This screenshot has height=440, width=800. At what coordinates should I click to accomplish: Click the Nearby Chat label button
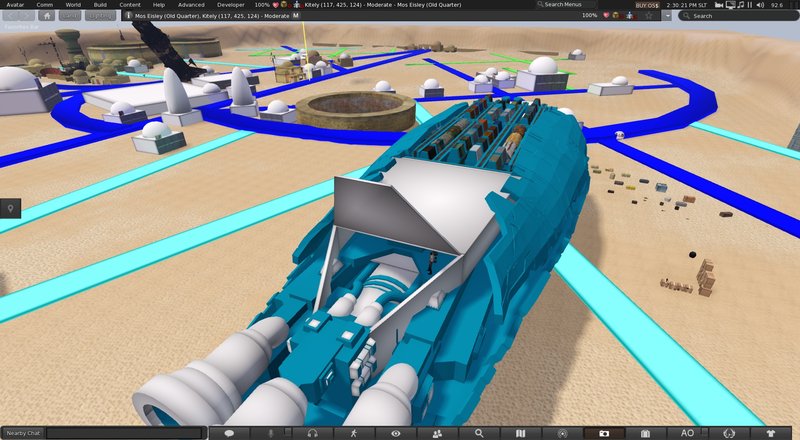(x=23, y=433)
